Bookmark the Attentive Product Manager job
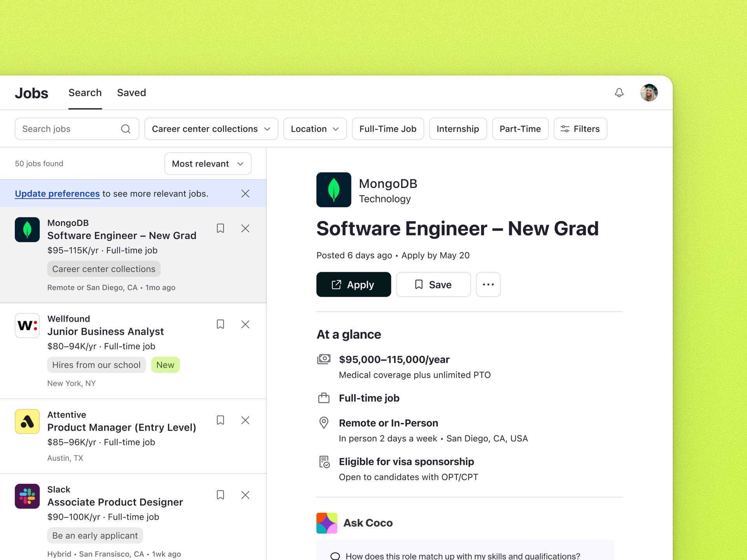 (x=220, y=420)
